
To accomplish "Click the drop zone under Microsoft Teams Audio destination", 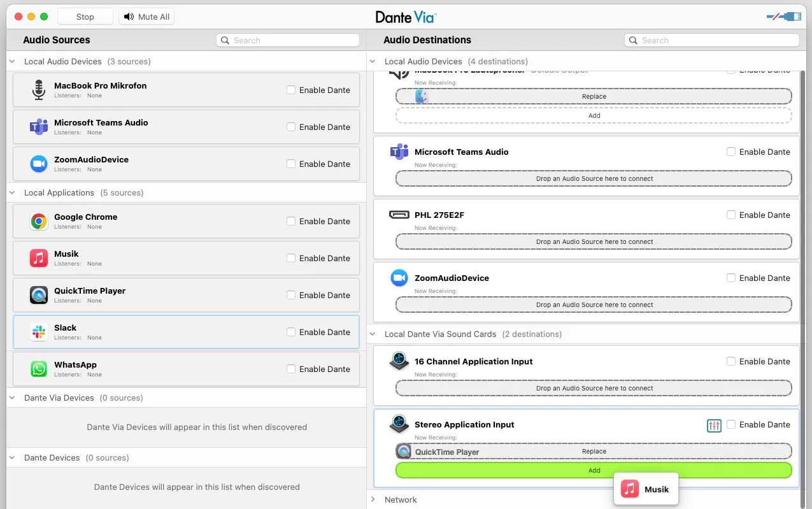I will (x=594, y=178).
